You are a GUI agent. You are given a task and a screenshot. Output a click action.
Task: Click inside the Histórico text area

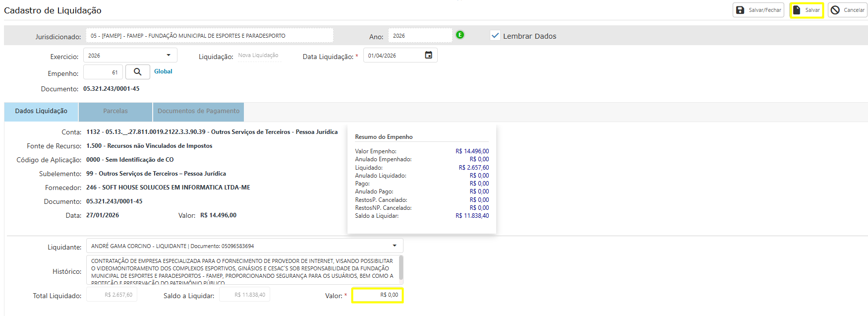coord(242,270)
